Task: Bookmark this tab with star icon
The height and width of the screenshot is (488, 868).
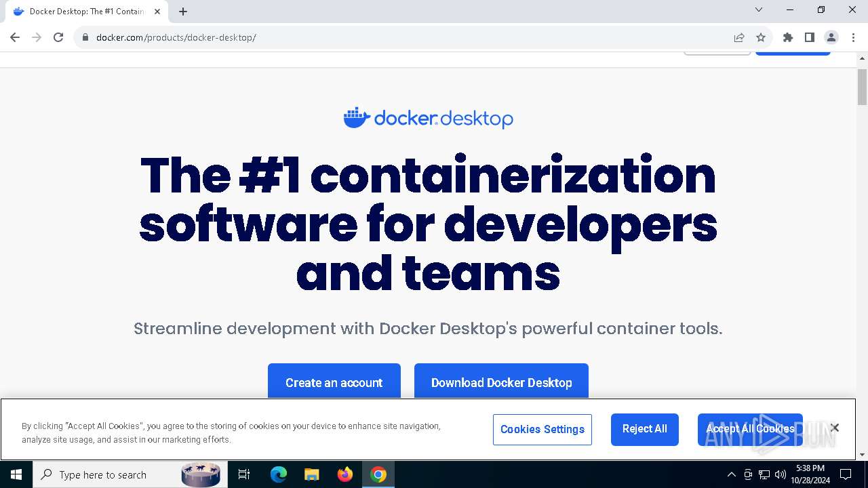Action: [x=761, y=37]
